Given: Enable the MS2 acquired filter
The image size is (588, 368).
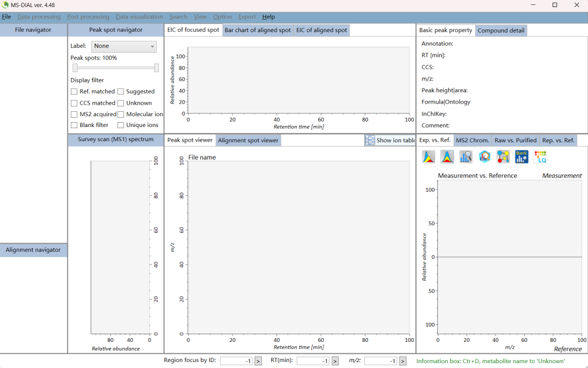Looking at the screenshot, I should (74, 114).
